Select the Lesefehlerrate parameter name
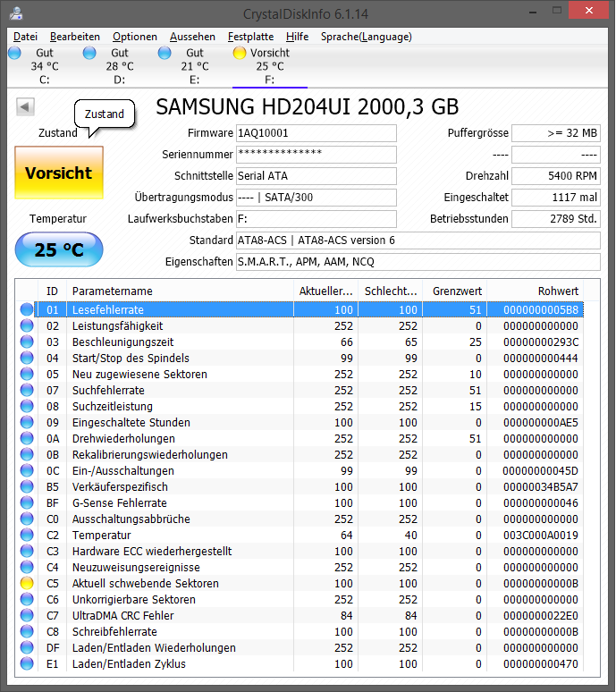This screenshot has height=692, width=616. [x=108, y=309]
